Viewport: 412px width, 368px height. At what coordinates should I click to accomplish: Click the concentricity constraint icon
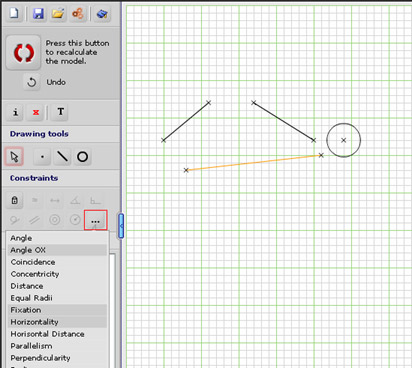click(x=55, y=220)
